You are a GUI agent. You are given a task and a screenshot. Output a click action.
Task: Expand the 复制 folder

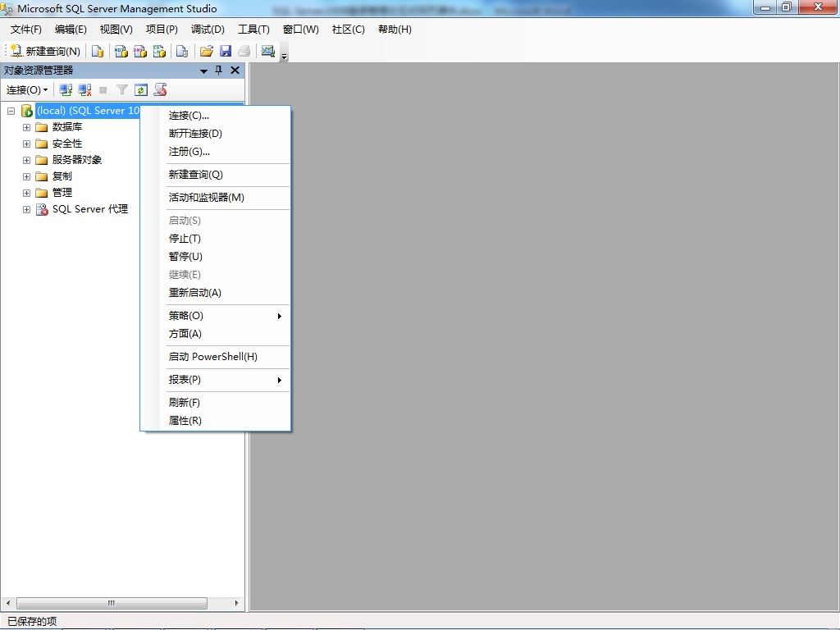26,176
